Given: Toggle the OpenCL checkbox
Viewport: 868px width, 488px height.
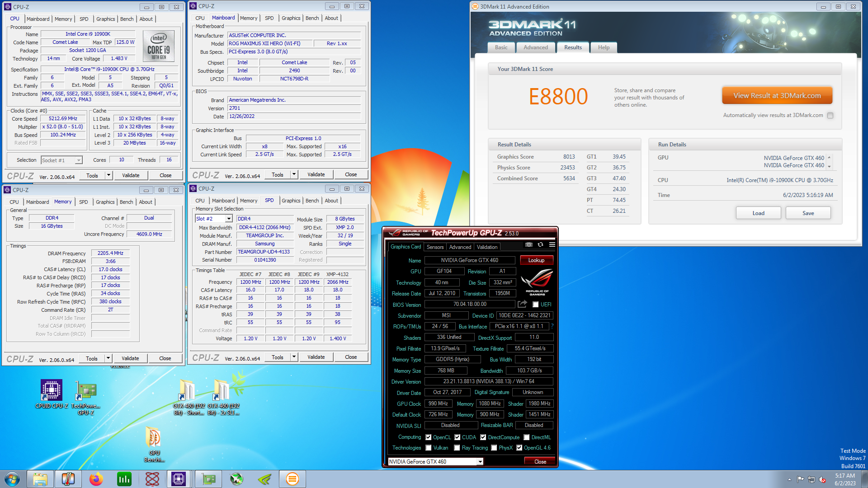Looking at the screenshot, I should (429, 437).
